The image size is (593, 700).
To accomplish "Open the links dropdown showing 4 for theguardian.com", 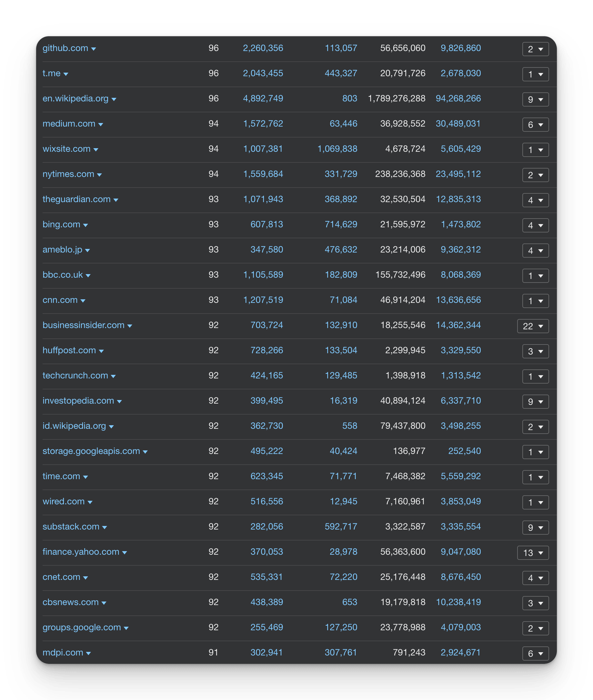I will click(536, 200).
